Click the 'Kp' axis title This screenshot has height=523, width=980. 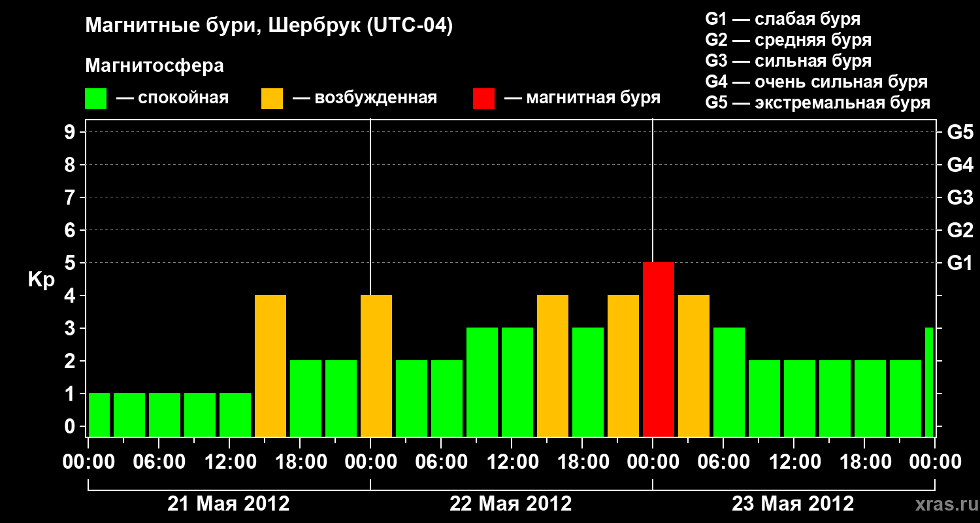click(41, 280)
